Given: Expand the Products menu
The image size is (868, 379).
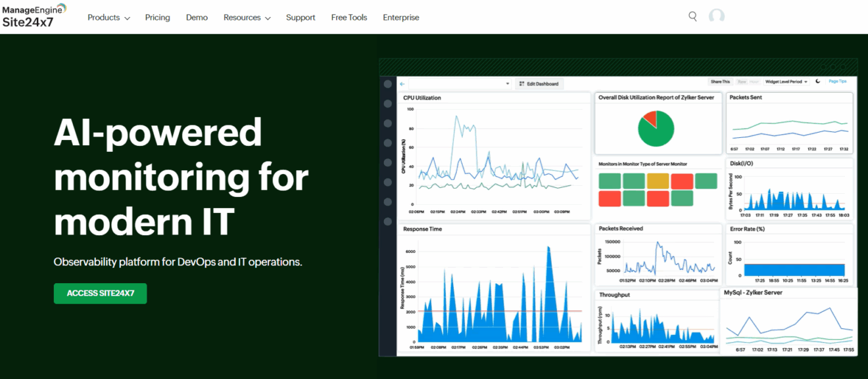Looking at the screenshot, I should pos(108,18).
